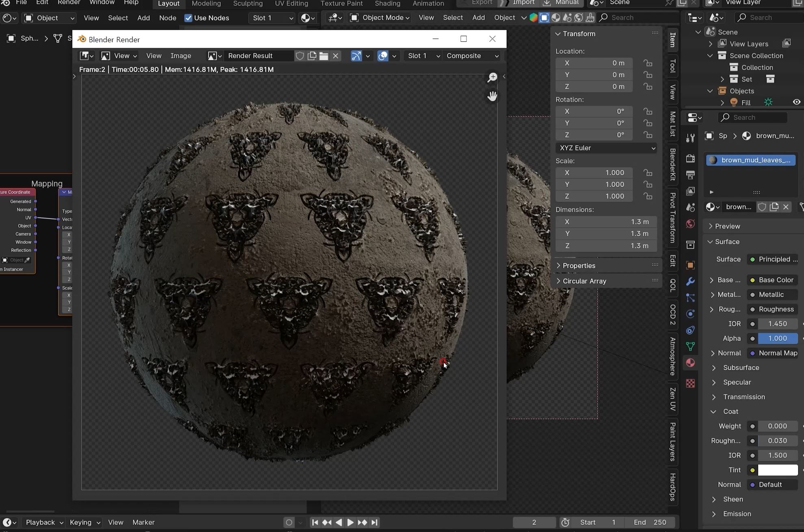
Task: Open the Render properties camera tab icon
Action: [x=690, y=158]
